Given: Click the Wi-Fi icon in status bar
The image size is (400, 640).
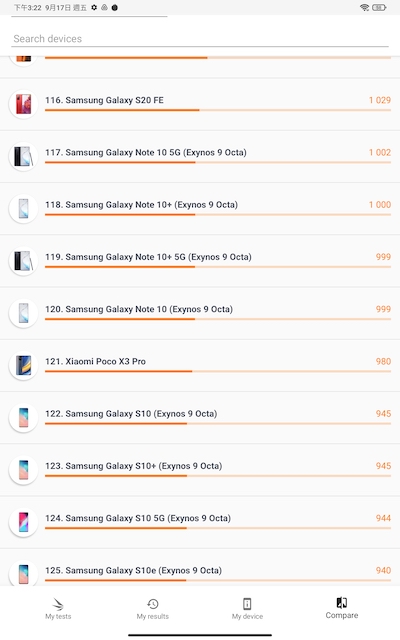Looking at the screenshot, I should pyautogui.click(x=364, y=7).
